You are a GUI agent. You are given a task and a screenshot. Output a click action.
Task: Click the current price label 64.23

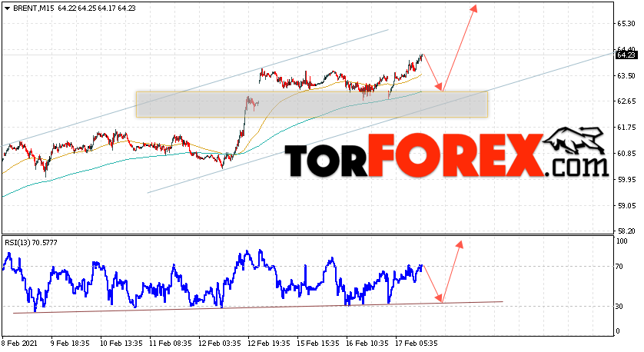[626, 55]
